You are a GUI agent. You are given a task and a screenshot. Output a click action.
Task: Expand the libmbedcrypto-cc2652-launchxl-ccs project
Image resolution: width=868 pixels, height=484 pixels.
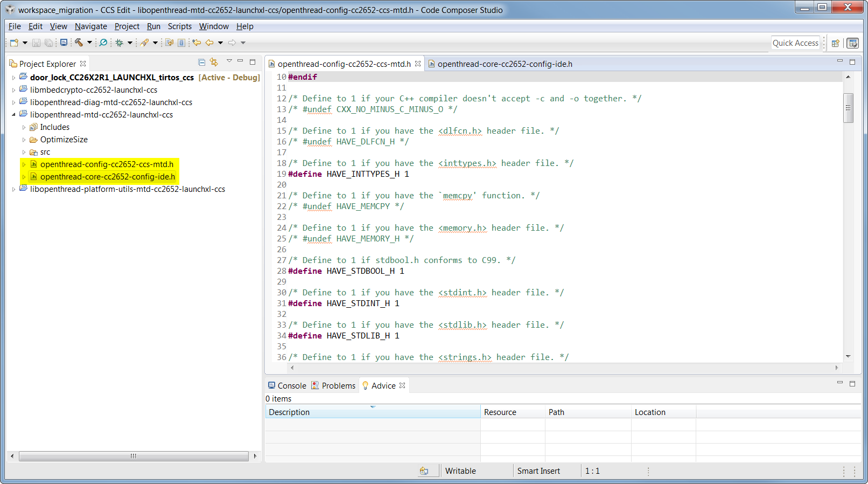[13, 90]
